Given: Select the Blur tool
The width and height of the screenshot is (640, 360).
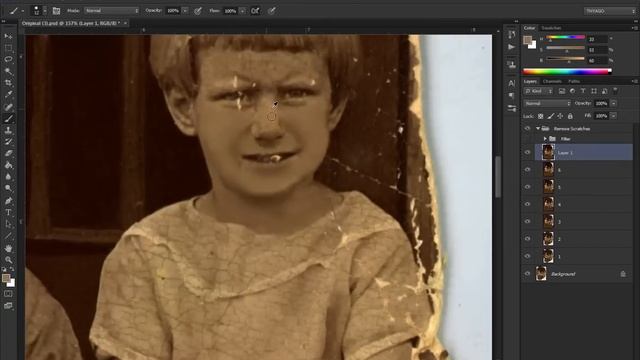Looking at the screenshot, I should coord(8,177).
